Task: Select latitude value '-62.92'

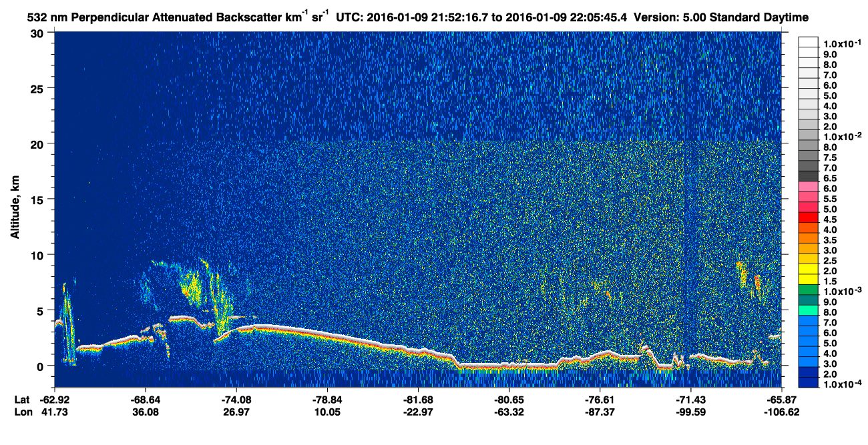Action: 55,400
